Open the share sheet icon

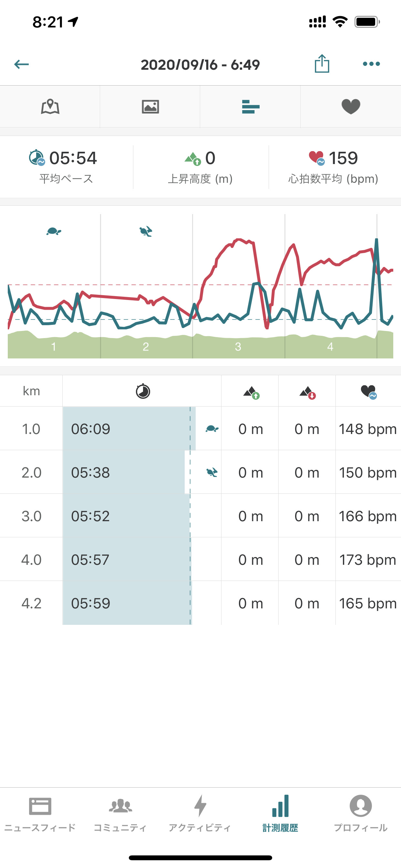coord(322,64)
